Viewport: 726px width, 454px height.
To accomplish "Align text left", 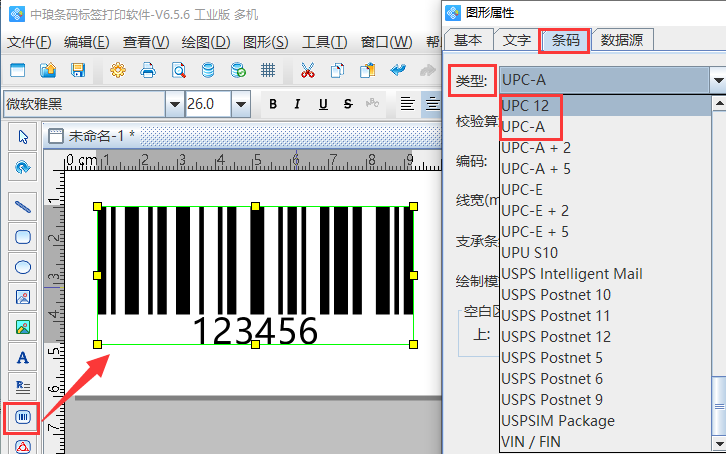I will point(407,104).
